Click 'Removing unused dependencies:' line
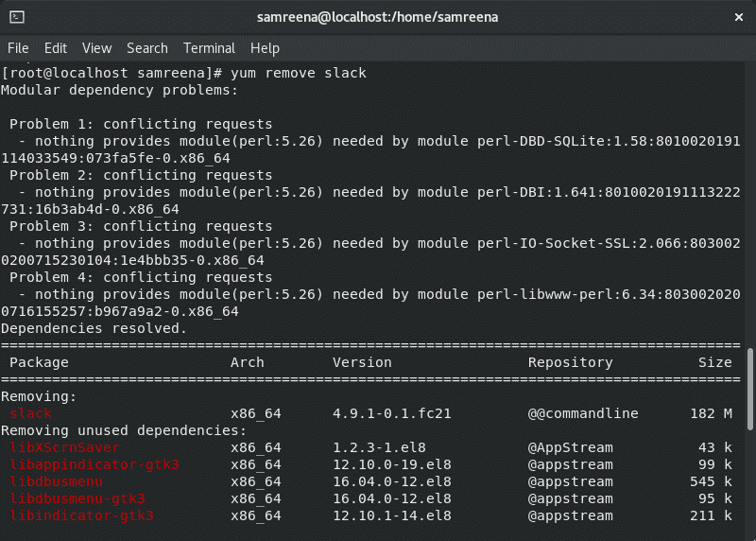Image resolution: width=756 pixels, height=541 pixels. (x=124, y=430)
